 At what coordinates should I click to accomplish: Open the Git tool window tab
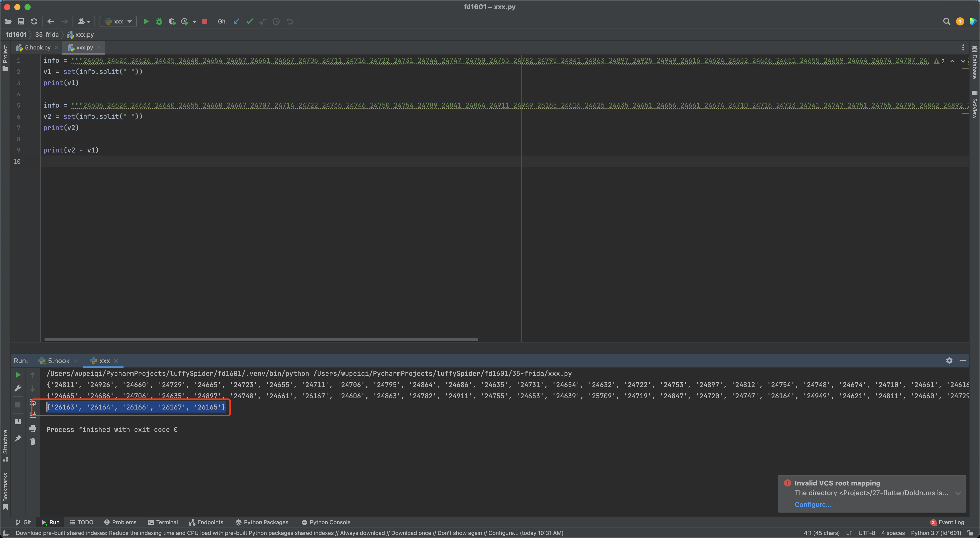pos(23,522)
